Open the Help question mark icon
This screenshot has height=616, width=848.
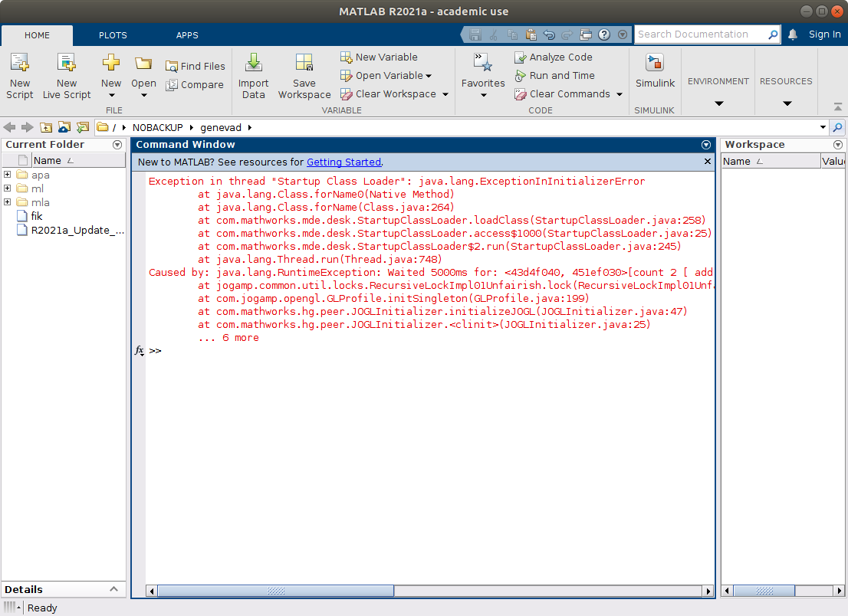tap(604, 34)
